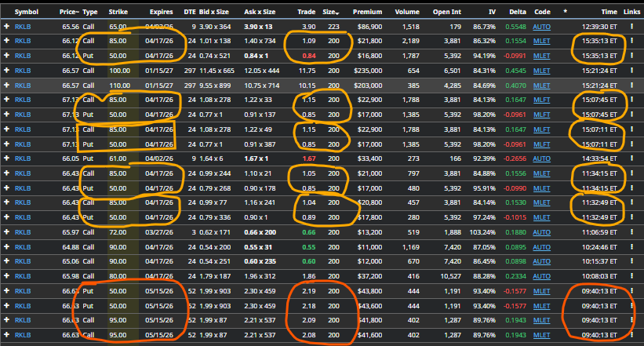Screen dimensions: 644x346
Task: Open MLET code link in 100.00 strike row
Action: click(x=542, y=71)
